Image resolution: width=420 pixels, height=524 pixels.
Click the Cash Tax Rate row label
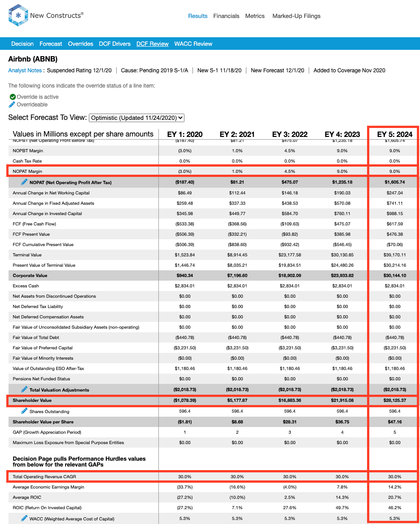pyautogui.click(x=27, y=161)
